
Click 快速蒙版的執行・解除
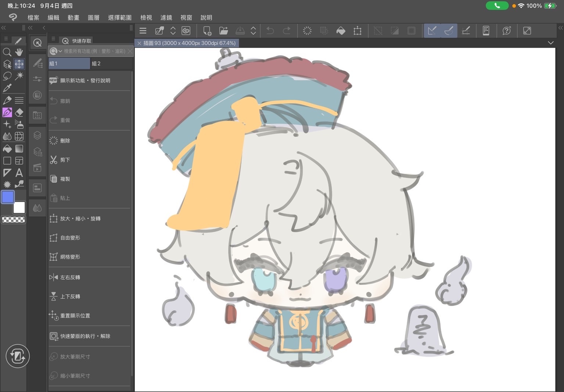click(89, 336)
